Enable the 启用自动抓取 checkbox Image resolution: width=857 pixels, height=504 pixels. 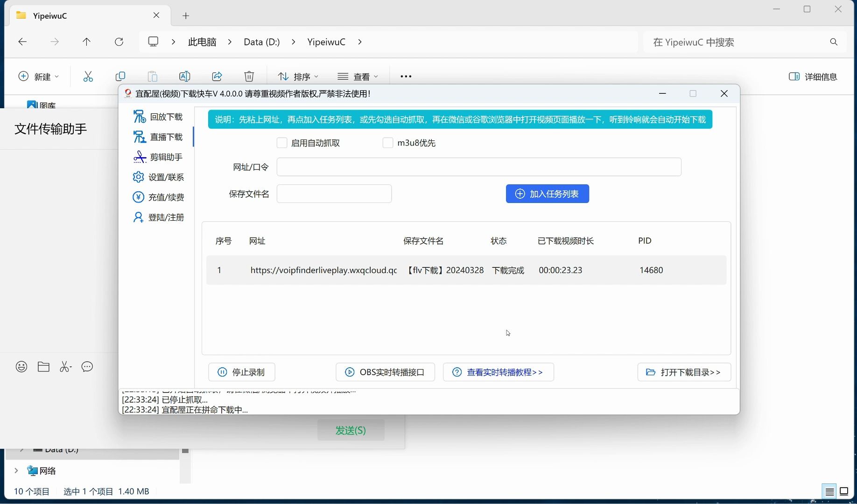click(x=282, y=143)
